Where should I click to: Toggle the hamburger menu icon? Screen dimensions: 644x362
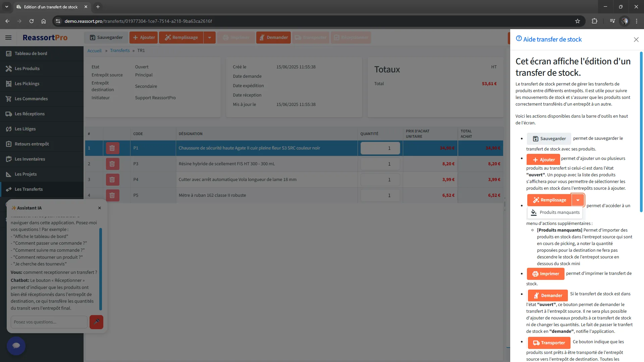(x=8, y=38)
